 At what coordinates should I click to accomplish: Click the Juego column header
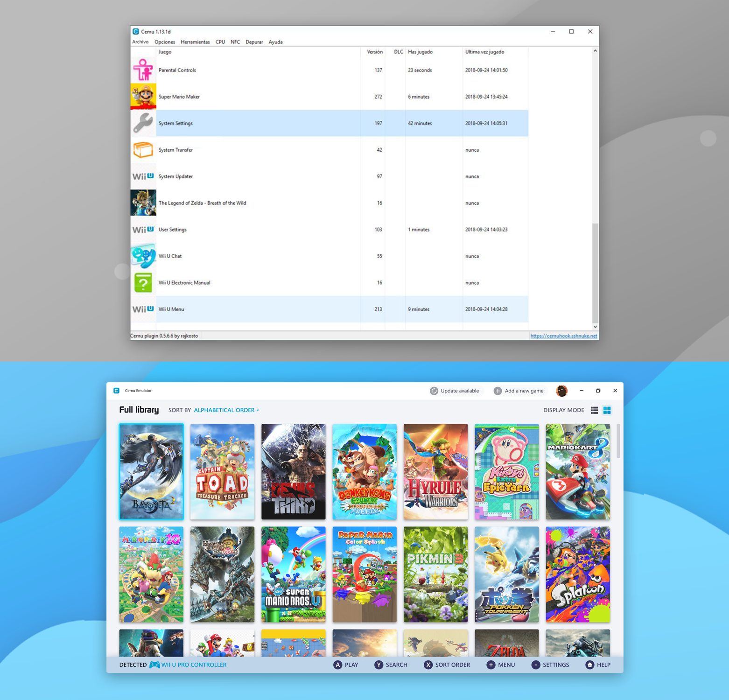click(165, 52)
